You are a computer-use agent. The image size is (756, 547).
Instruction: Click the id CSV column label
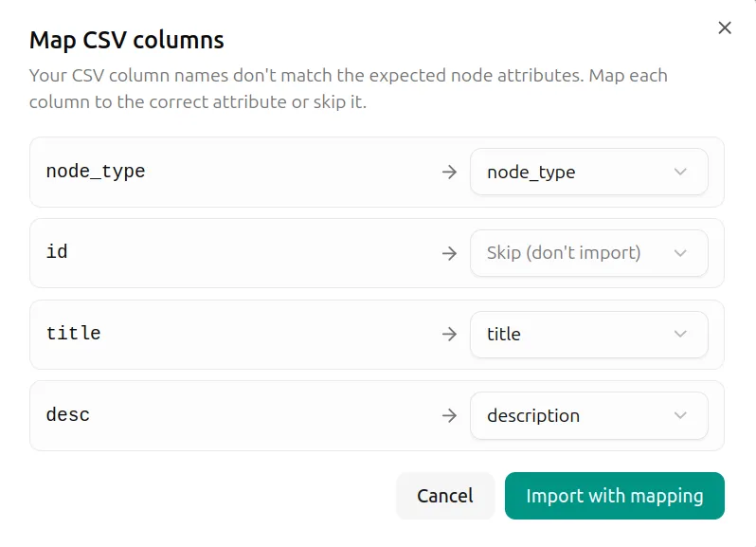coord(57,252)
